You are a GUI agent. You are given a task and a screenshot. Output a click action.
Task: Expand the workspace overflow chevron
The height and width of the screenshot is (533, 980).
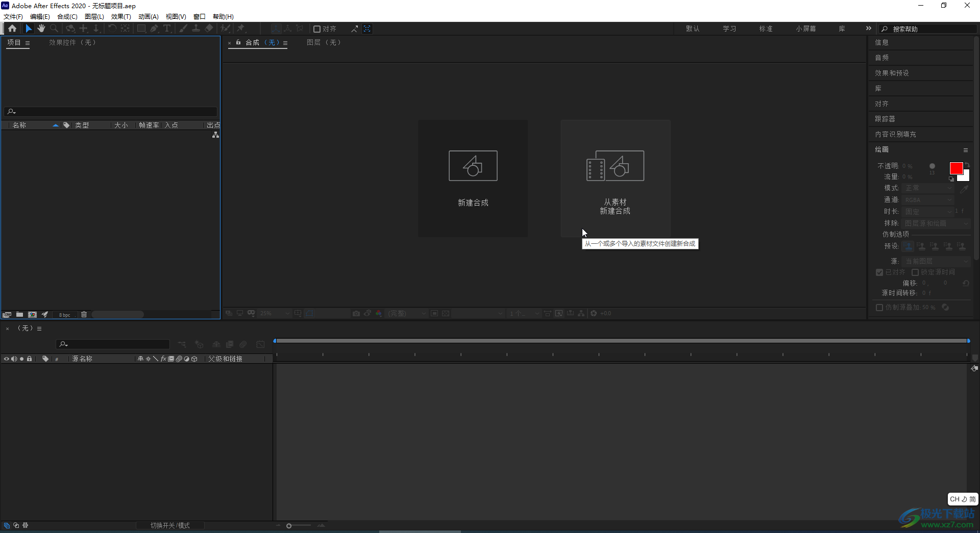point(869,29)
